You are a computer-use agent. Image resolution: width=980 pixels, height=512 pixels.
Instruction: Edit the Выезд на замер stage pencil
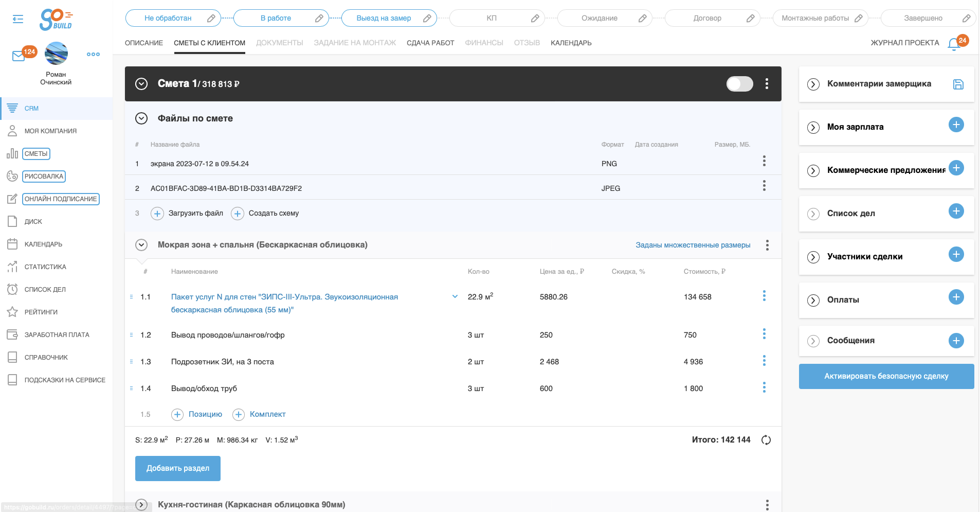coord(427,19)
